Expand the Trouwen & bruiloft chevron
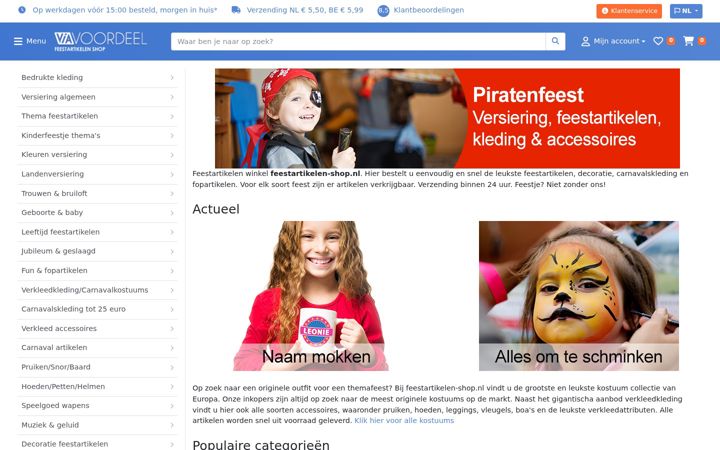Screen dimensions: 720x450 172,194
